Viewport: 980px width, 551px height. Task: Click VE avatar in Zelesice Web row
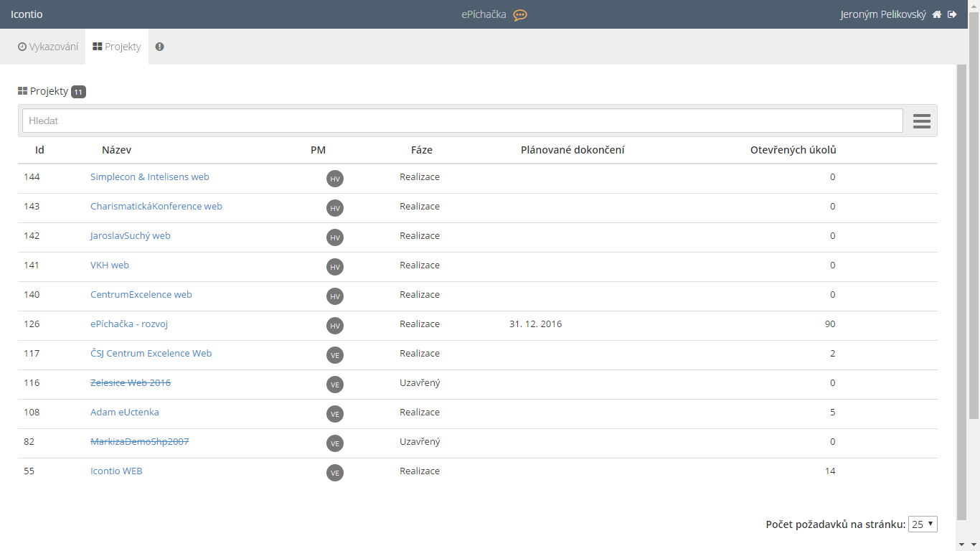(334, 385)
